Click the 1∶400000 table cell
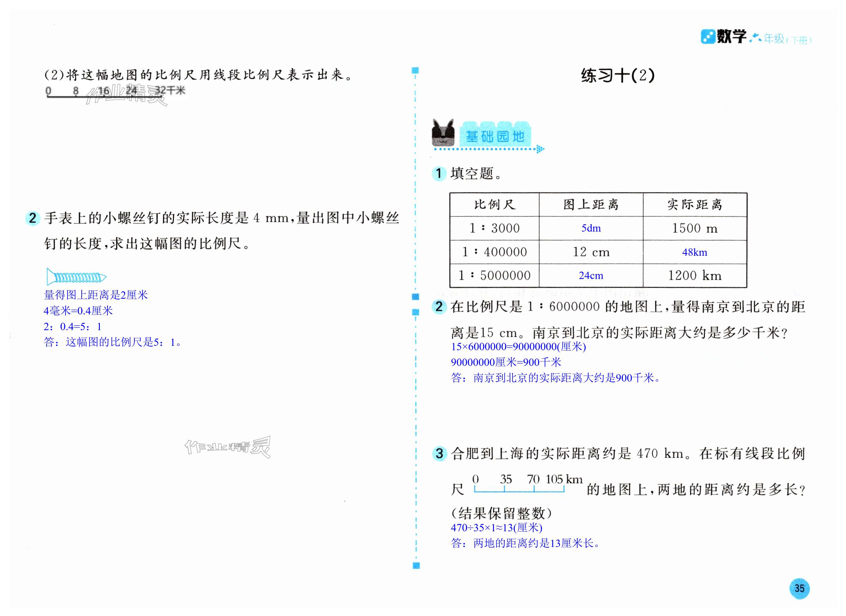The width and height of the screenshot is (846, 616). coord(494,252)
